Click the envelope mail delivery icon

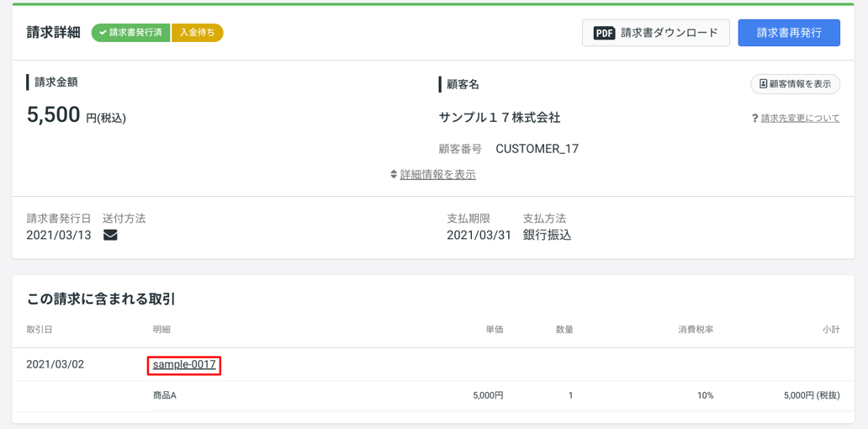coord(111,236)
